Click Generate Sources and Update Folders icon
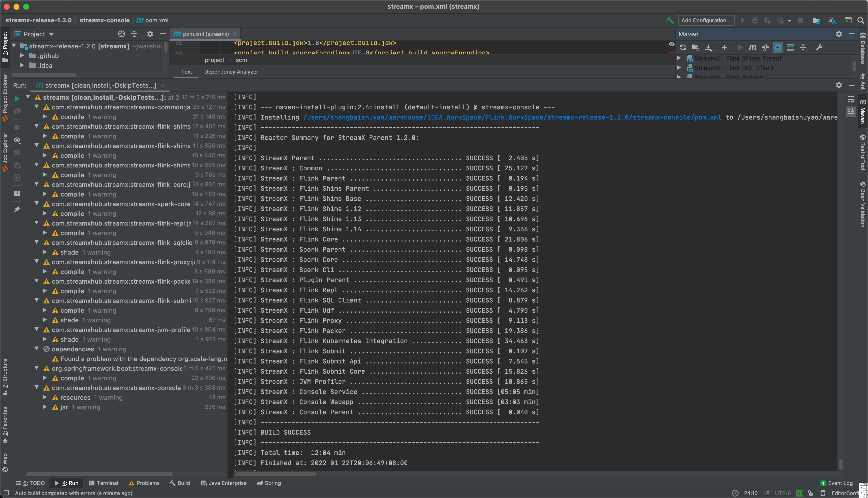This screenshot has height=498, width=868. click(696, 47)
